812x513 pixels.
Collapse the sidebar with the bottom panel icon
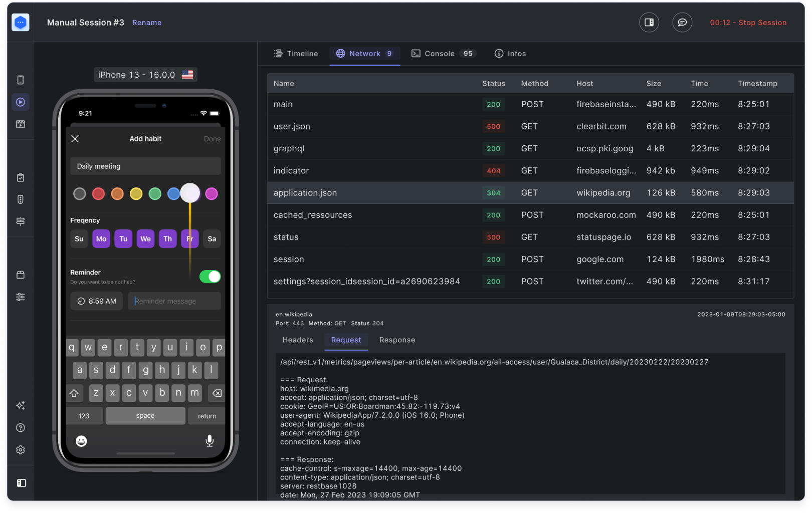(x=22, y=483)
